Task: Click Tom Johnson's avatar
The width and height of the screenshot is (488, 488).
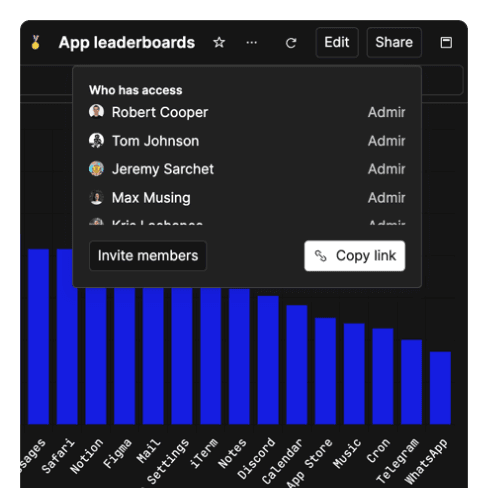Action: pyautogui.click(x=96, y=141)
